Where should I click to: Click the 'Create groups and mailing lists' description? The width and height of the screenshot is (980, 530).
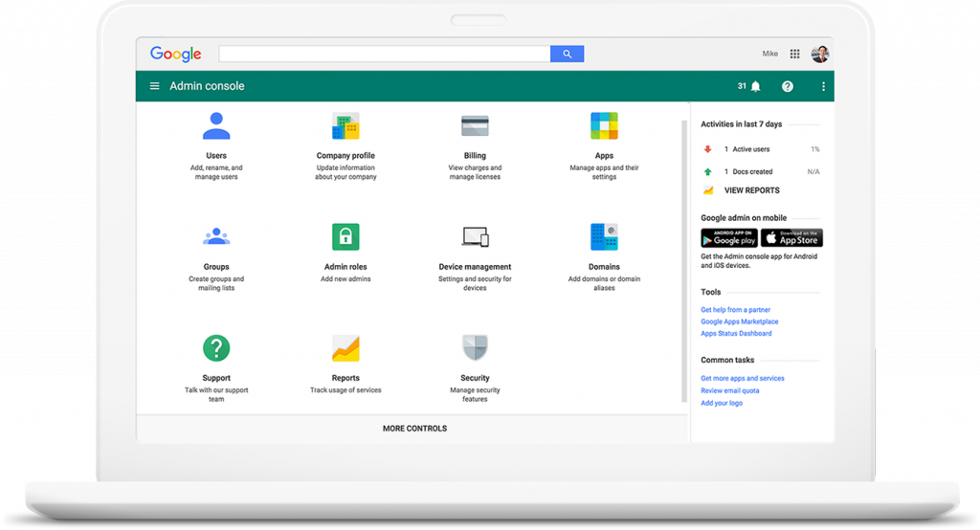(x=216, y=284)
